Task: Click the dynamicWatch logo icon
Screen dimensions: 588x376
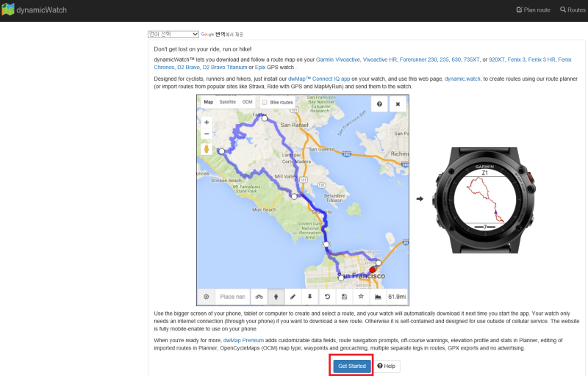Action: coord(8,10)
